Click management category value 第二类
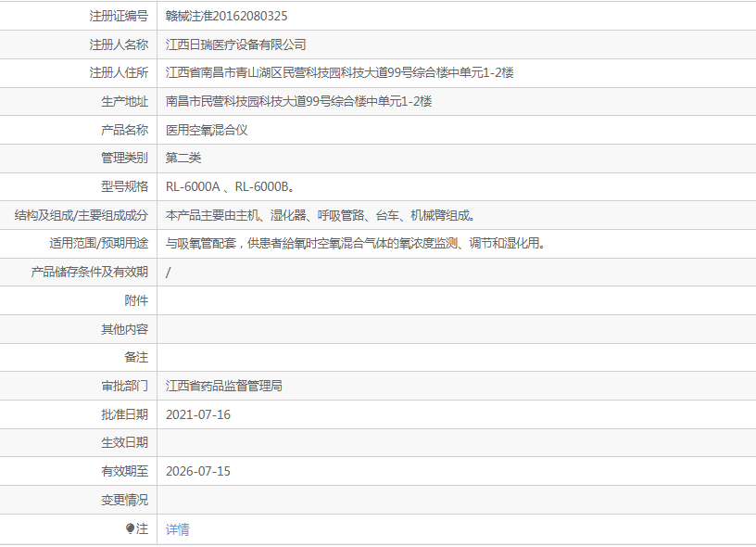The height and width of the screenshot is (547, 756). (x=183, y=158)
